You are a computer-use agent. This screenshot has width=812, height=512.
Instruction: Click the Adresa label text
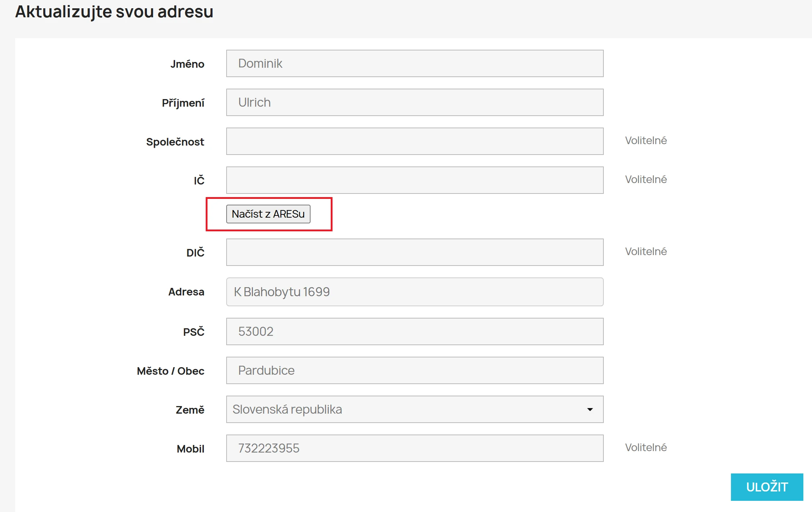coord(186,292)
